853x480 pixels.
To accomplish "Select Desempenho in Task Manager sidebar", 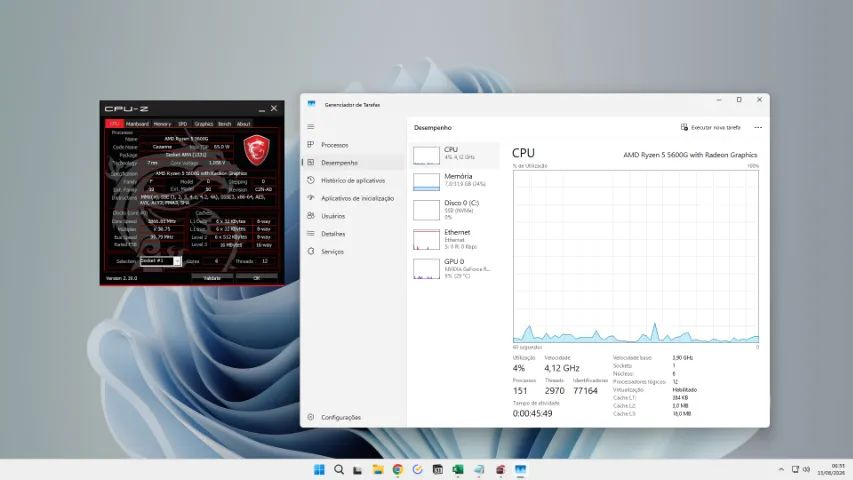I will click(x=354, y=163).
